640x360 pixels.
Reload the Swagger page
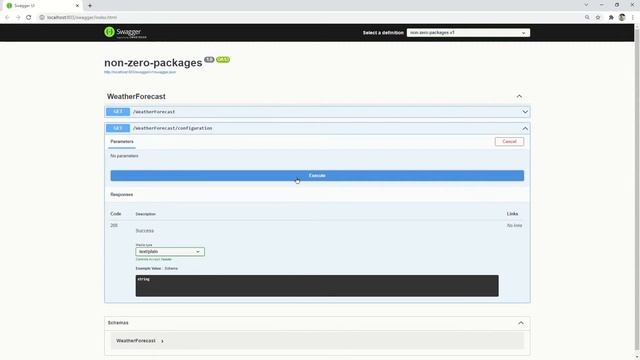[x=29, y=18]
